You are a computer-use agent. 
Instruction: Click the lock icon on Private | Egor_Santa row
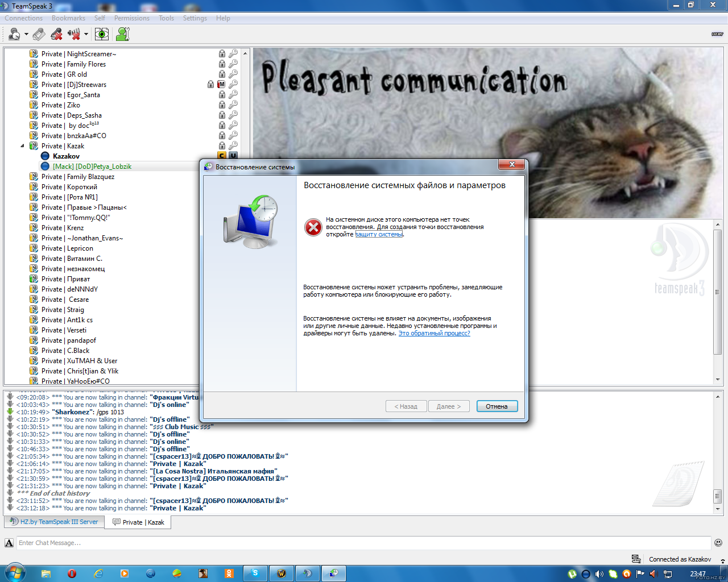coord(222,94)
